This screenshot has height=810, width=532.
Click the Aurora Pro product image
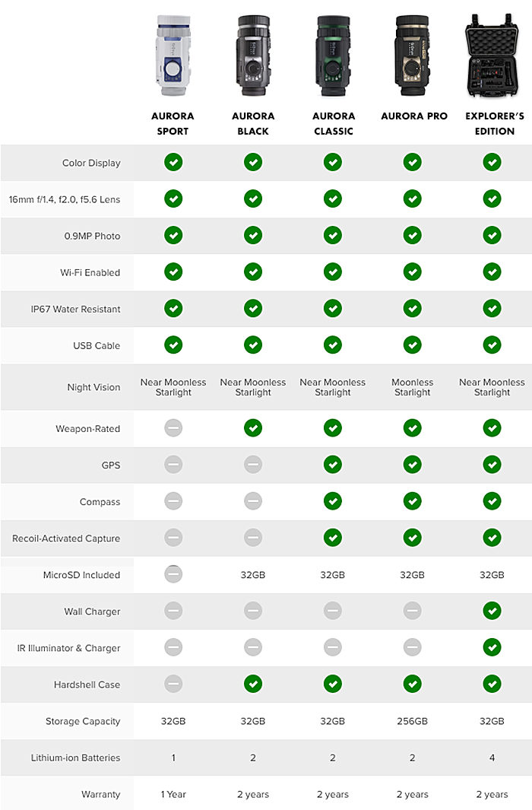(412, 56)
